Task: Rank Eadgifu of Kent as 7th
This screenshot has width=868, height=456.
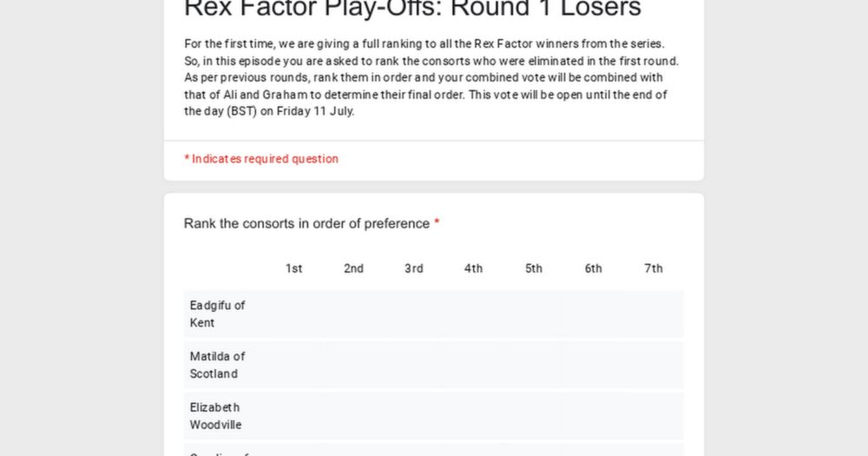Action: (654, 314)
